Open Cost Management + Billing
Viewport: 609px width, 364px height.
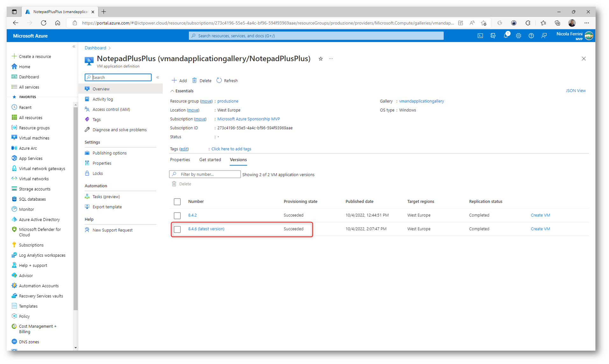[37, 329]
